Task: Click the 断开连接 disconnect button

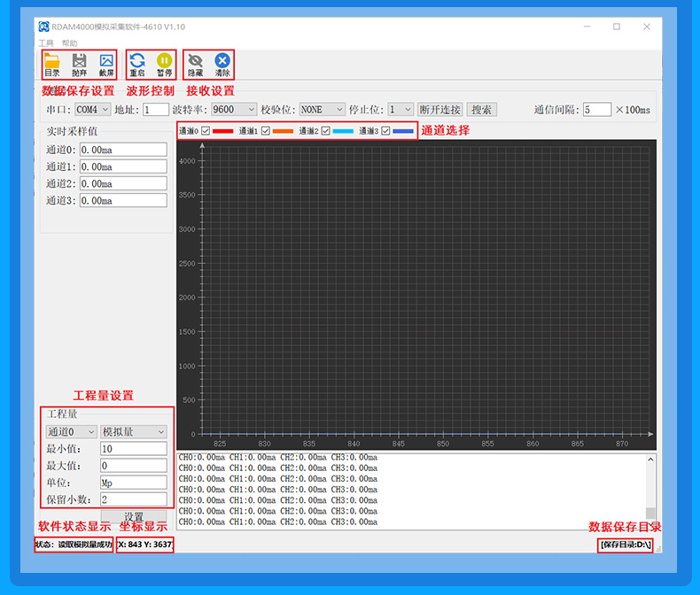Action: [x=440, y=110]
